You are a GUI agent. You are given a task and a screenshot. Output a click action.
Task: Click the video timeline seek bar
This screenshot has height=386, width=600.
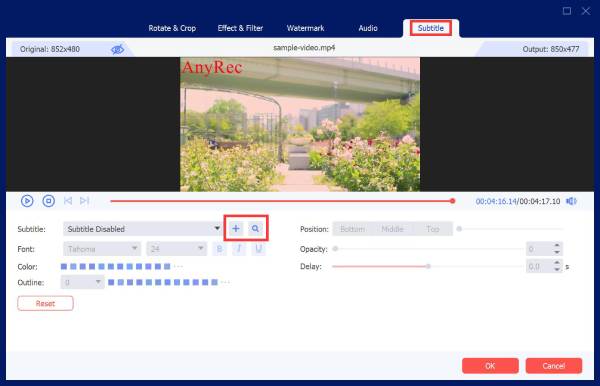tap(282, 201)
